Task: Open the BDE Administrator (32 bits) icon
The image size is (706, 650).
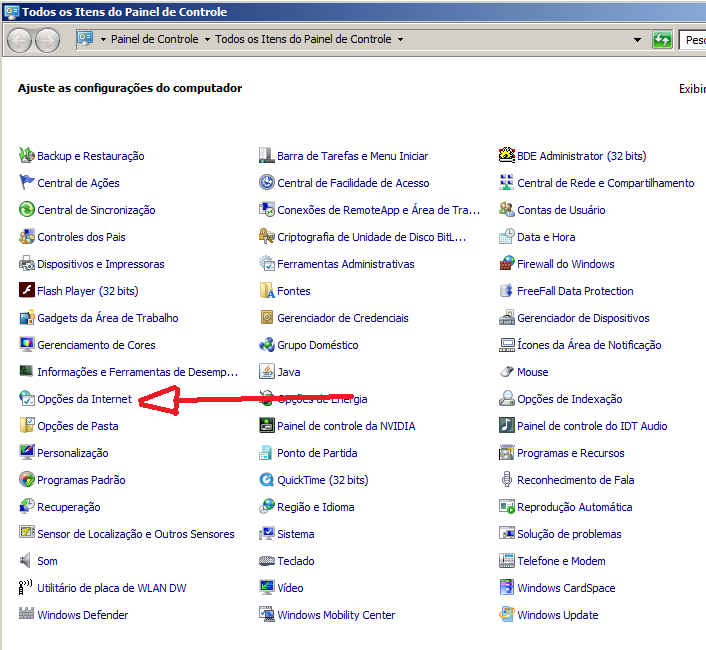Action: click(x=507, y=155)
